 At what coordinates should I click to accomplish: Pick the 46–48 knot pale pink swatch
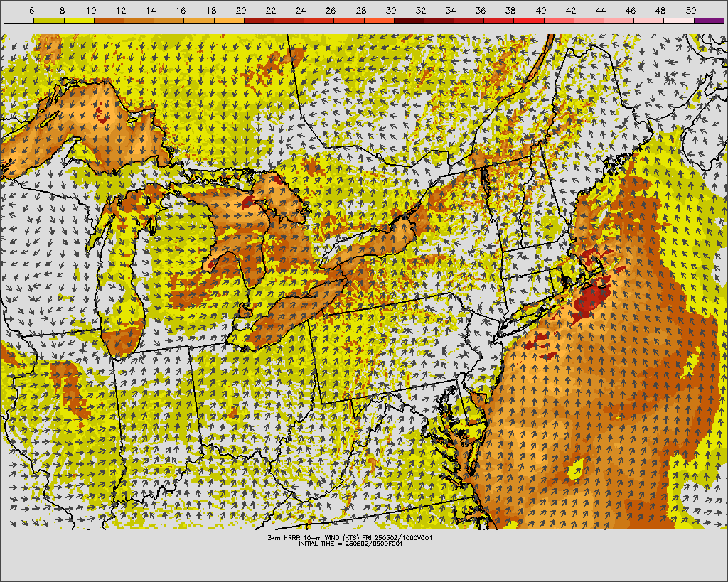click(x=648, y=21)
